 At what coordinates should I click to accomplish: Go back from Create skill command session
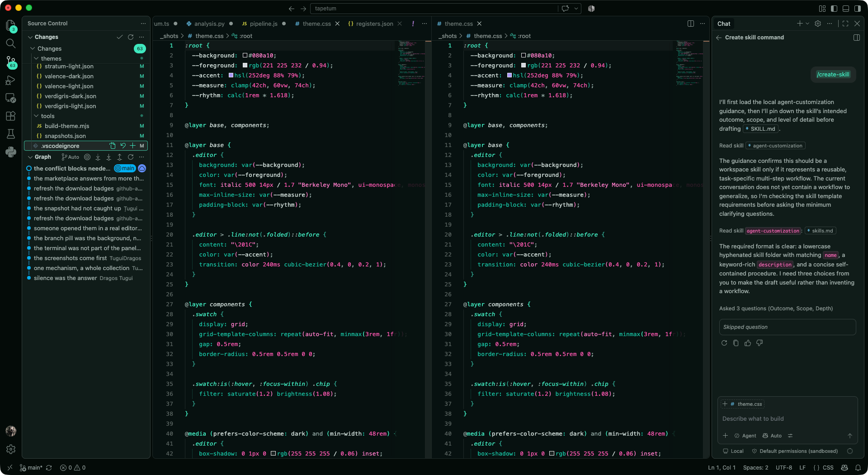pyautogui.click(x=719, y=38)
